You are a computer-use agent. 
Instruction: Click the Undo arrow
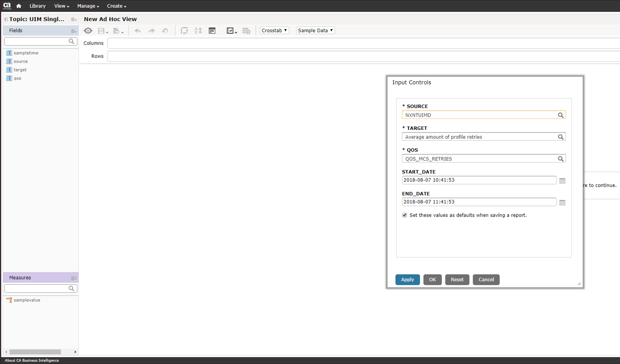tap(138, 31)
